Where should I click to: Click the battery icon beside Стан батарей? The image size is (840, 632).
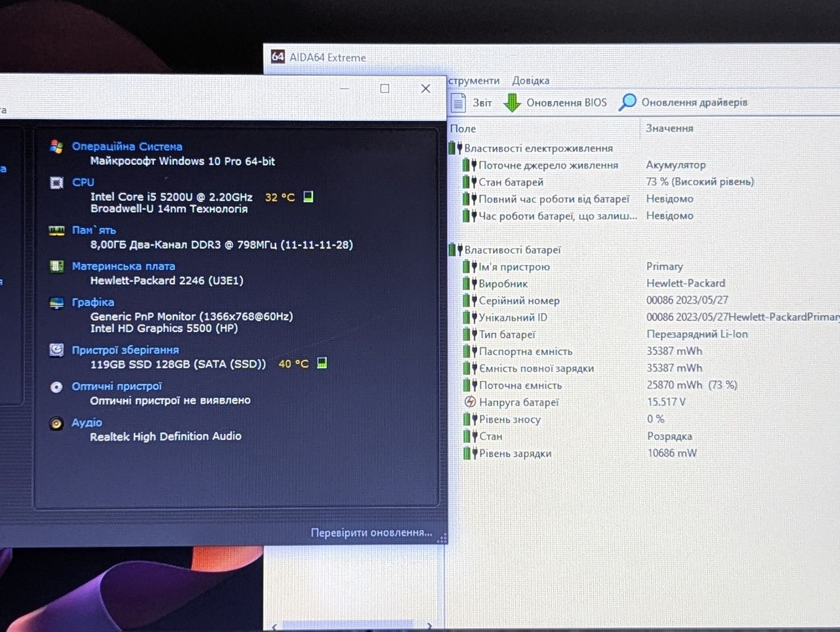click(469, 182)
